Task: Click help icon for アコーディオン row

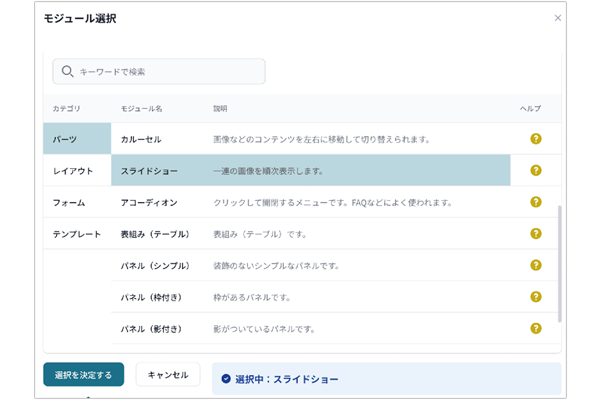Action: 536,202
